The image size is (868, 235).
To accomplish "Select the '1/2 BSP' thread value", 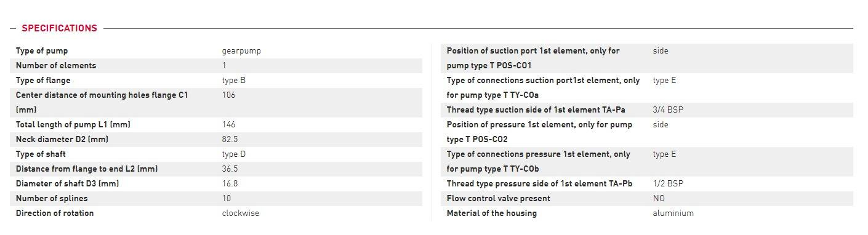I will coord(668,184).
